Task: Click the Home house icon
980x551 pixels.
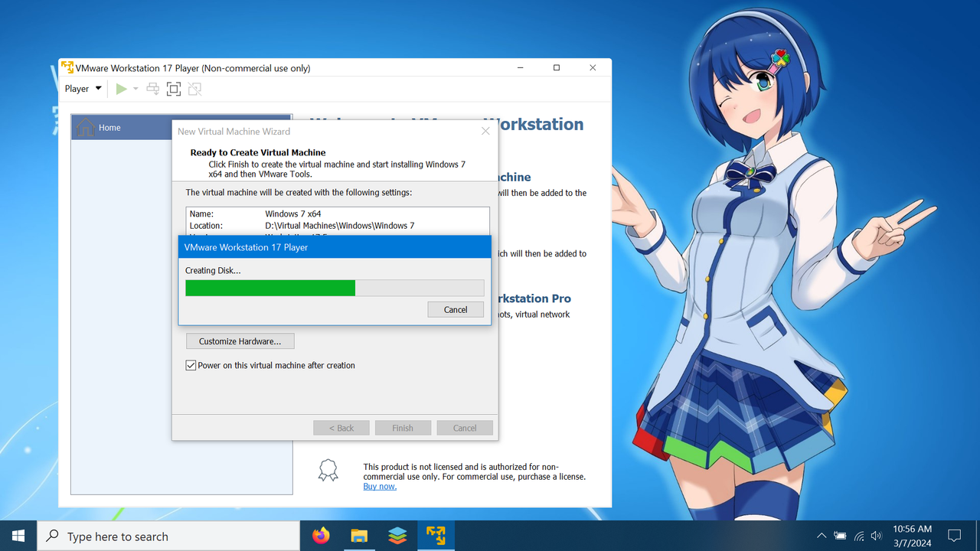Action: 86,127
